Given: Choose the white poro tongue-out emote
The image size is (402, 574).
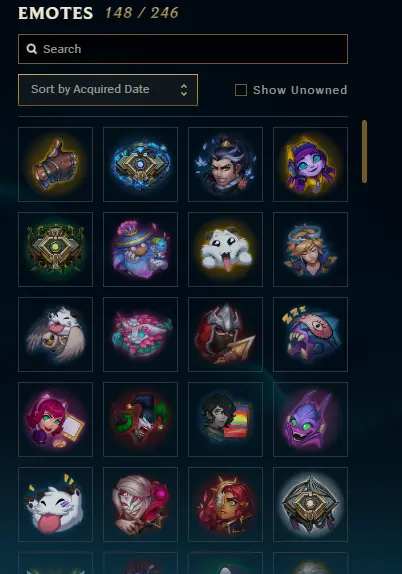Looking at the screenshot, I should tap(226, 249).
